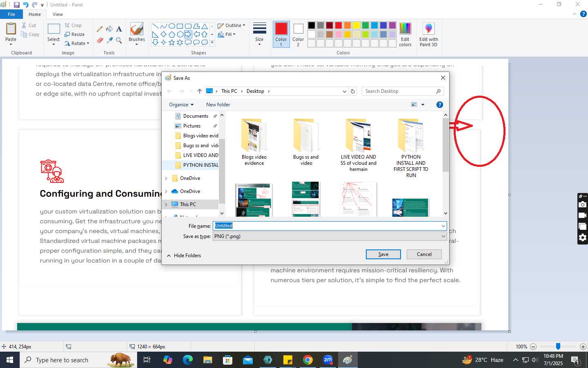Open the shape Outline dropdown
The height and width of the screenshot is (368, 588).
pyautogui.click(x=232, y=25)
